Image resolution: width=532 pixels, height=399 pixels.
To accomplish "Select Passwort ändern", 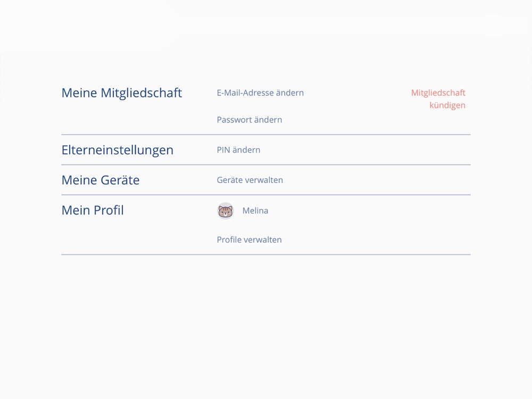I will 249,120.
